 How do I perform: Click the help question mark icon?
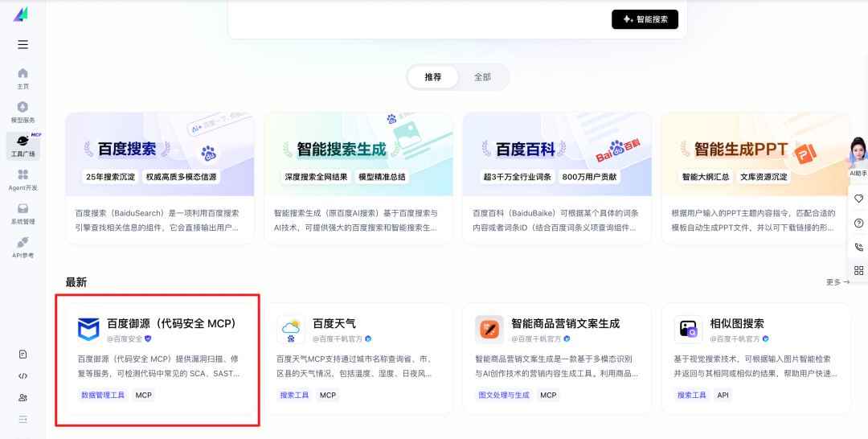858,223
